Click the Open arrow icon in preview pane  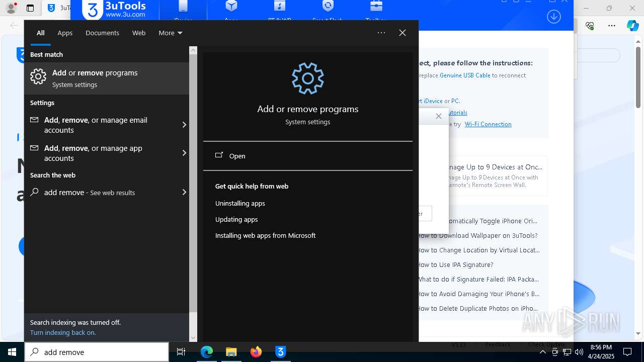pos(219,155)
